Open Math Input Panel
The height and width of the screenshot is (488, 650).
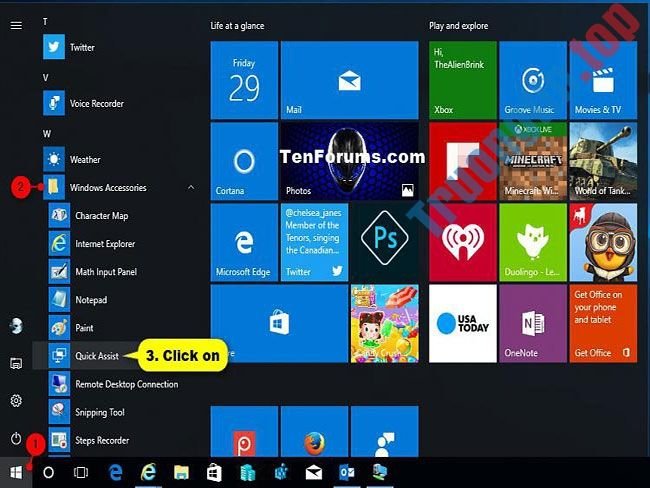(x=105, y=272)
